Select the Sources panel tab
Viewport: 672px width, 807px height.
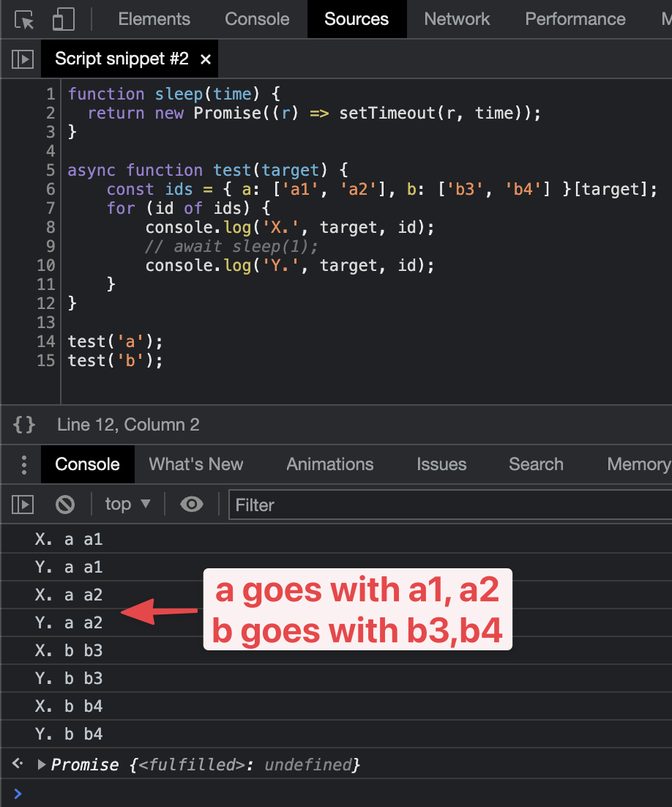[356, 19]
